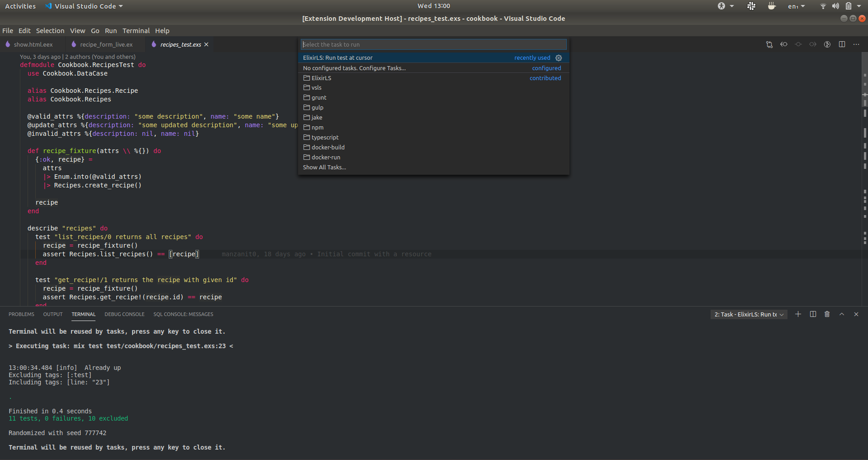Viewport: 868px width, 460px height.
Task: Close the recipes_test.exs tab
Action: (206, 44)
